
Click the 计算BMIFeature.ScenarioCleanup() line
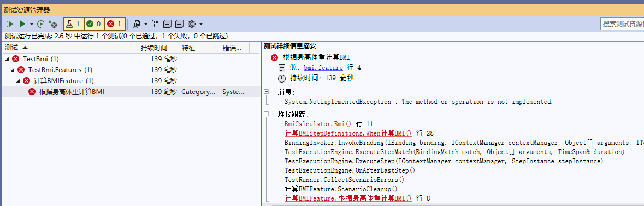[341, 189]
